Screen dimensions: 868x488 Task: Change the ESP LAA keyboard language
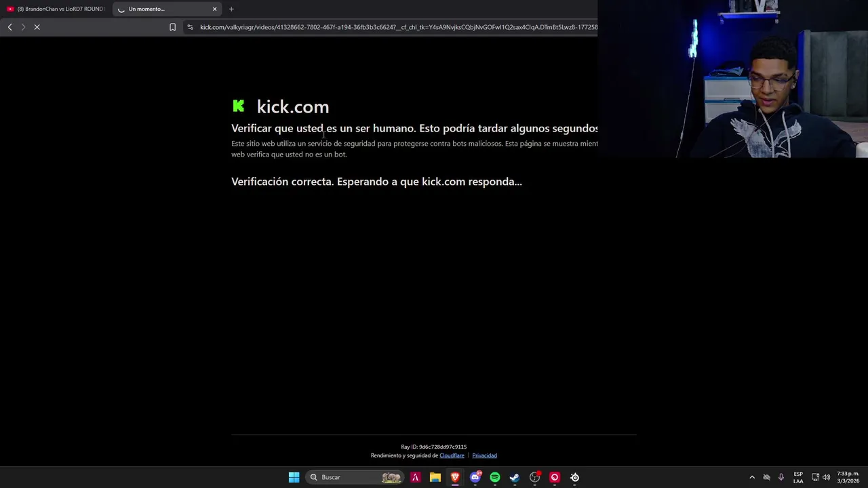click(x=798, y=477)
